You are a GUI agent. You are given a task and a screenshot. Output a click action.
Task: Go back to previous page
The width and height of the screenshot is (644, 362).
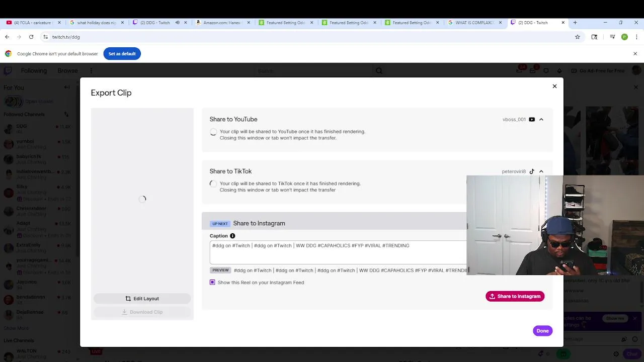(x=7, y=37)
